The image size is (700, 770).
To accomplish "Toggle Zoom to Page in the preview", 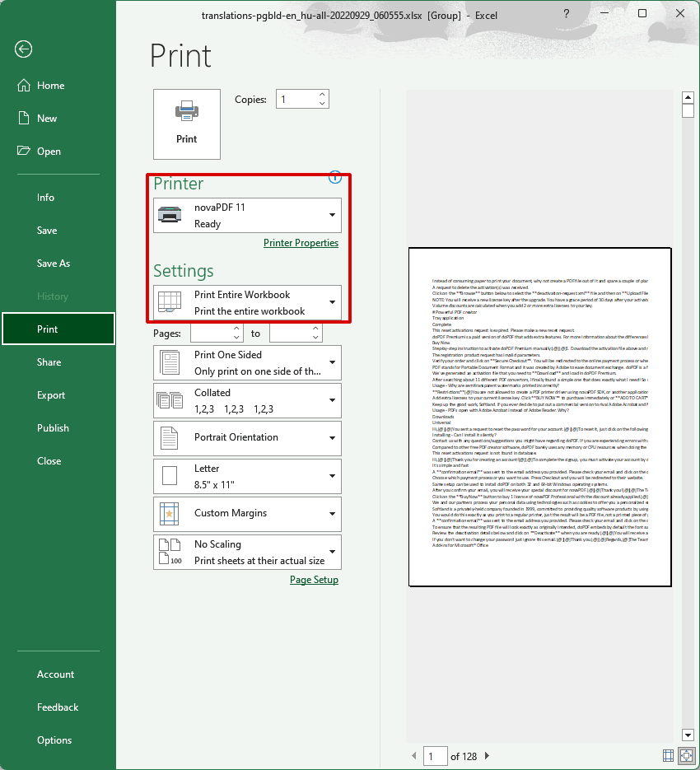I will point(686,756).
